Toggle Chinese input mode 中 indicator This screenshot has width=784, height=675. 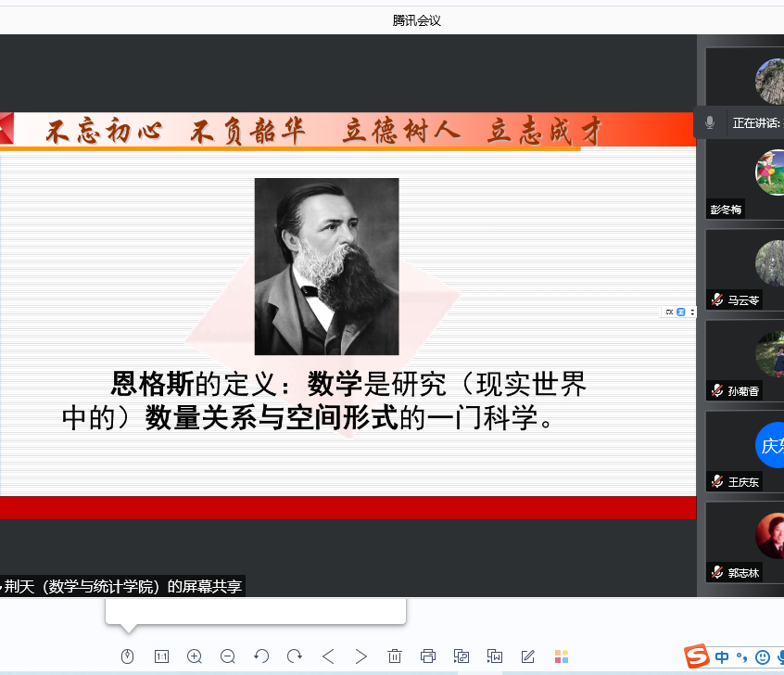click(x=722, y=657)
